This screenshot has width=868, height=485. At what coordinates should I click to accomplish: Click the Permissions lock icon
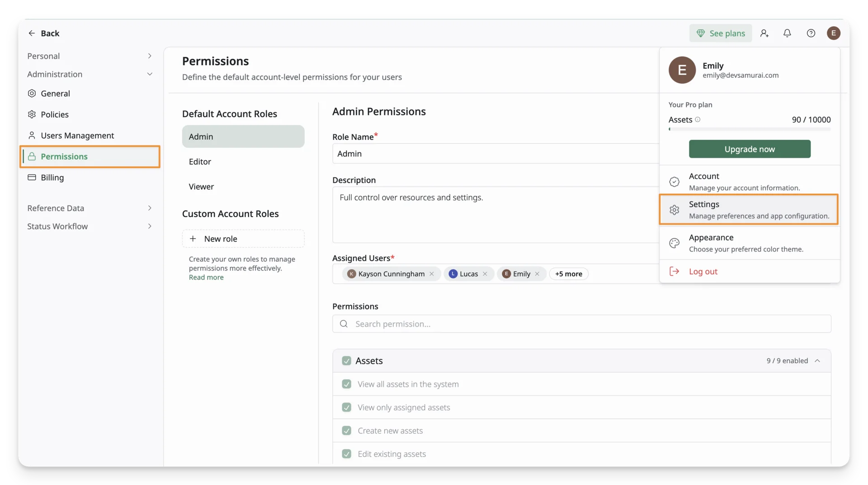[x=32, y=157]
